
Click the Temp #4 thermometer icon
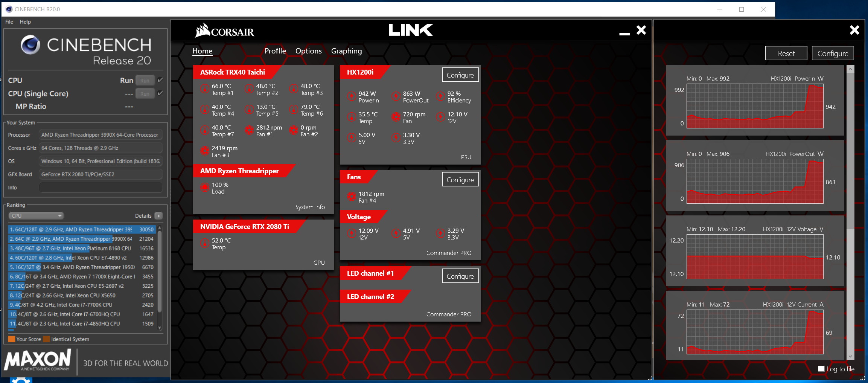tap(205, 110)
